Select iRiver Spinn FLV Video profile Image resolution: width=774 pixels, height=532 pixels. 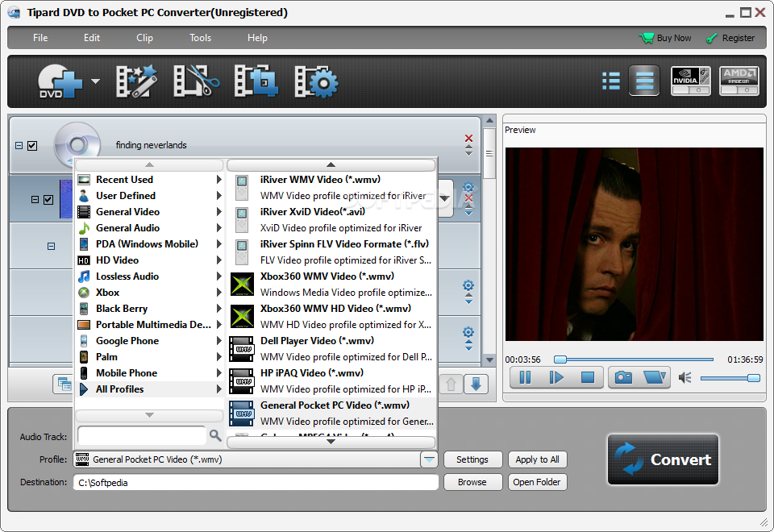point(331,252)
